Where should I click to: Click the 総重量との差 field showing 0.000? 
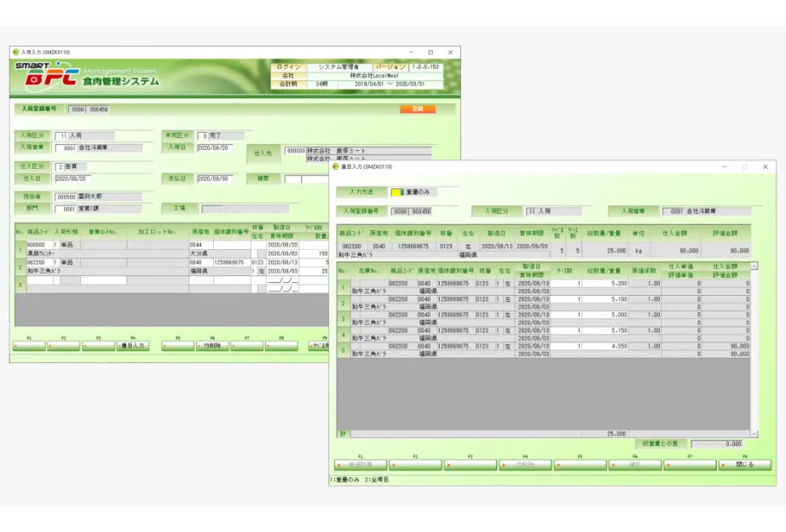click(x=717, y=443)
